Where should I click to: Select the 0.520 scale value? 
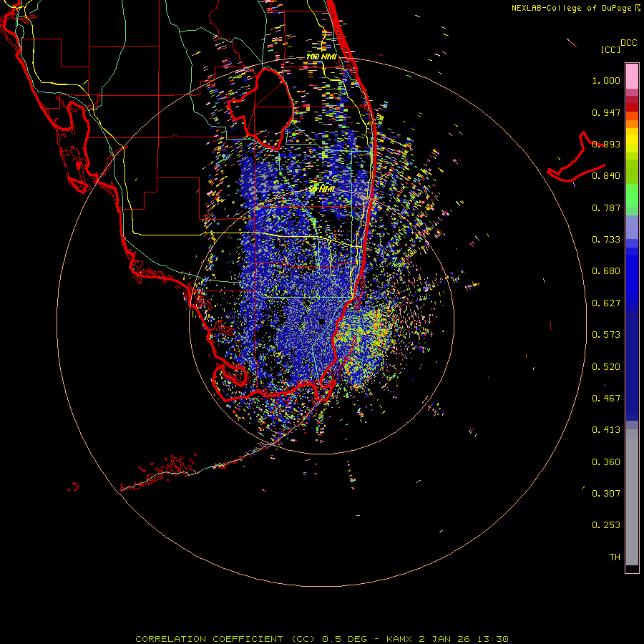coord(606,367)
